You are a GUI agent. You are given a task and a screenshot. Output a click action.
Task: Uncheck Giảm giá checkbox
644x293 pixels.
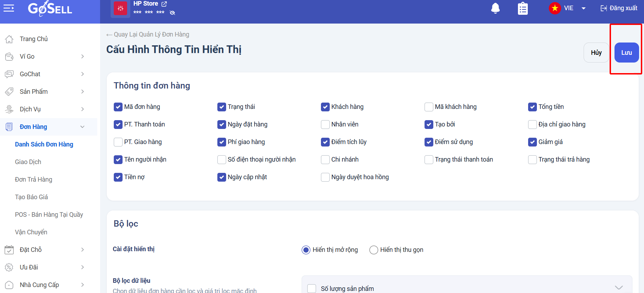[532, 142]
